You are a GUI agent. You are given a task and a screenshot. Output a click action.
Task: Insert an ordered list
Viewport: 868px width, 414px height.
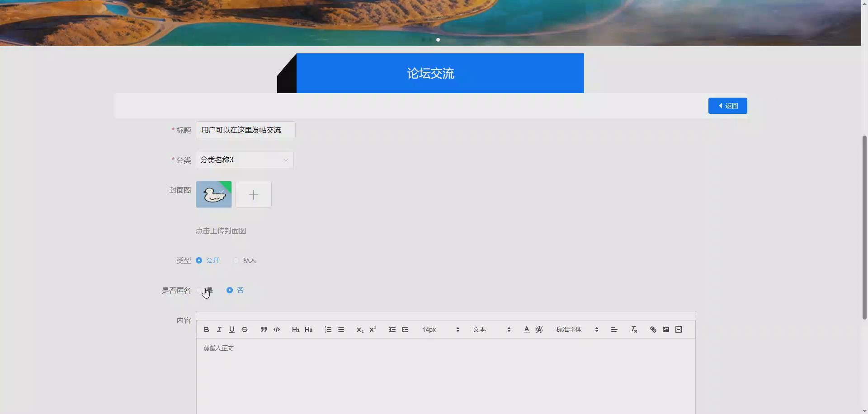[328, 329]
